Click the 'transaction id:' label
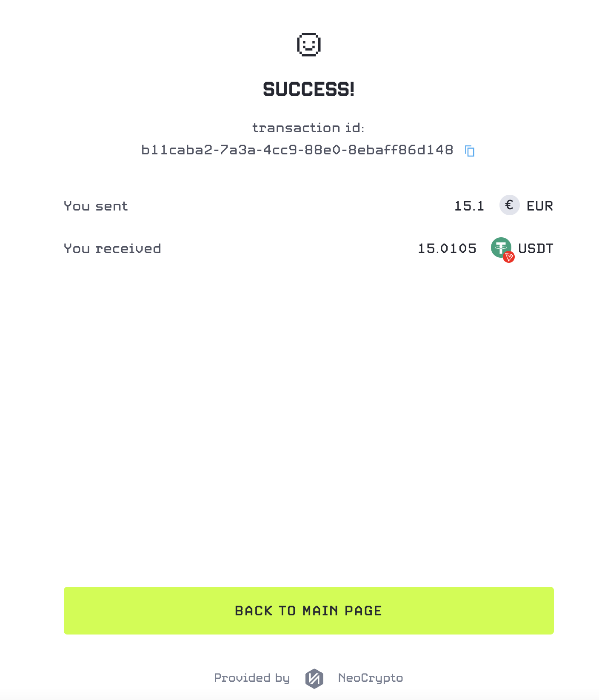Viewport: 599px width, 700px height. [x=308, y=128]
